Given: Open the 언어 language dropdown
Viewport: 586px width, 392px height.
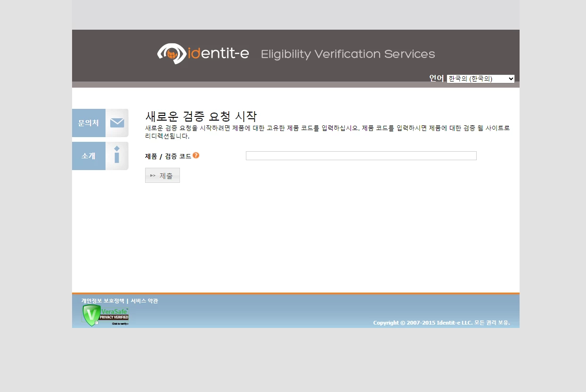Looking at the screenshot, I should pyautogui.click(x=480, y=79).
